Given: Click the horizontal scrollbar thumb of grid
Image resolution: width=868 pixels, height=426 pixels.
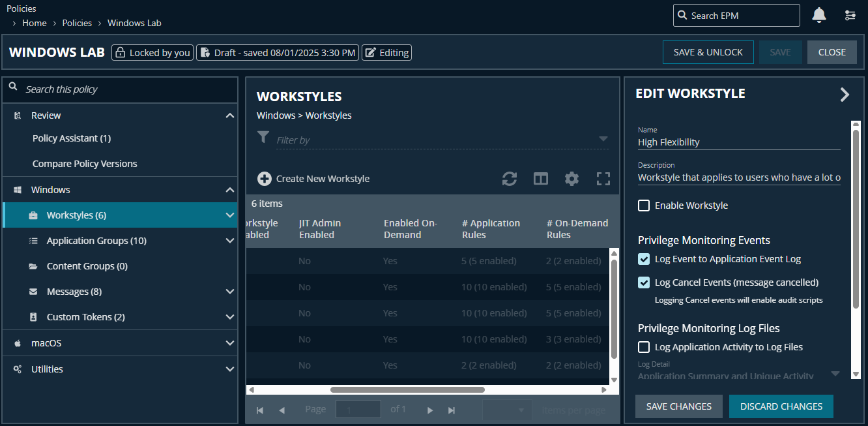Looking at the screenshot, I should pos(408,389).
